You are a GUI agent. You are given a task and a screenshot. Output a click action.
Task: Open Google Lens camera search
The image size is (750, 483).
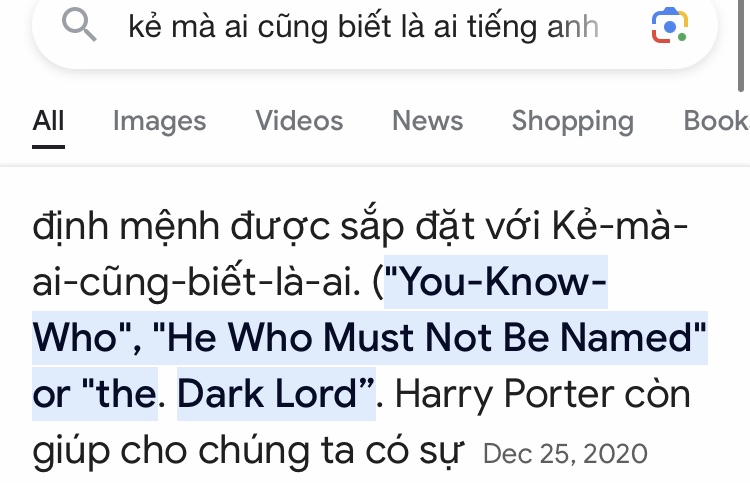[x=670, y=25]
